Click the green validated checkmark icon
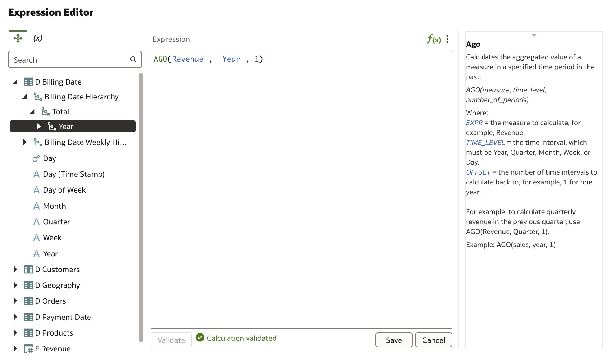The width and height of the screenshot is (614, 364). [200, 338]
